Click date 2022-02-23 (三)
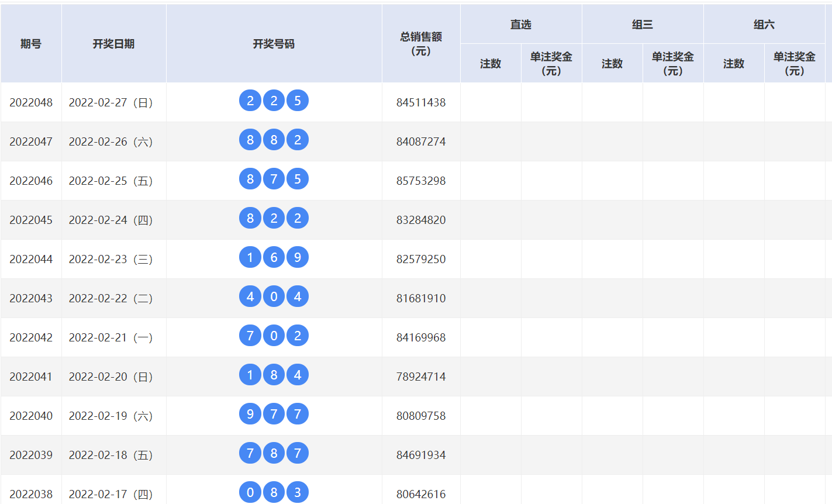The width and height of the screenshot is (832, 504). 111,259
